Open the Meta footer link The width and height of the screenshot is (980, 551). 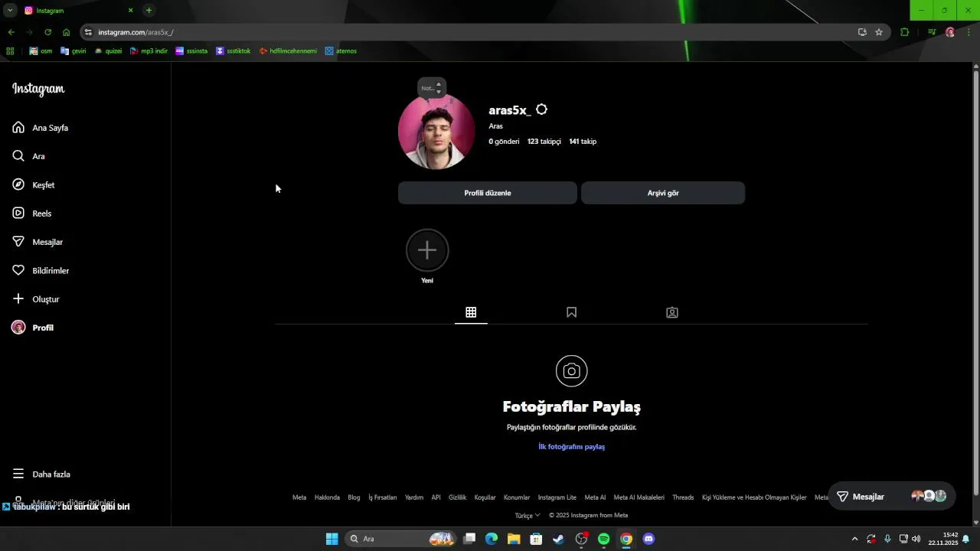pos(299,497)
